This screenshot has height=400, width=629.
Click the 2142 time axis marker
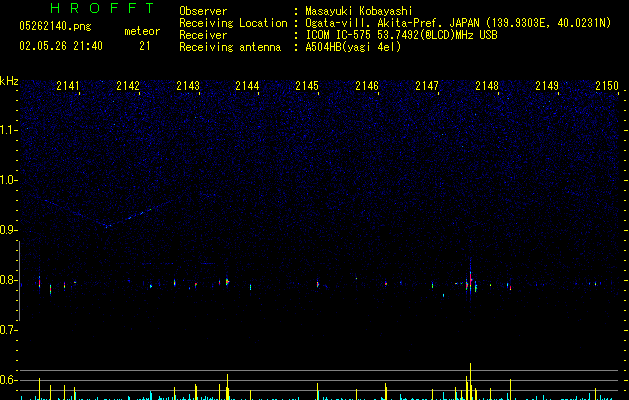tap(128, 86)
